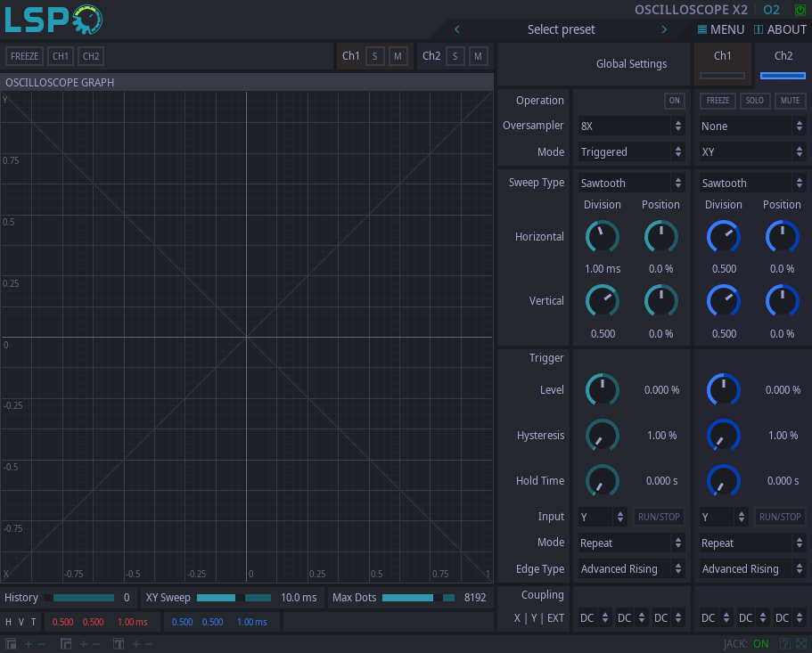Click the Ch2 Horizontal Division knob

coord(723,236)
